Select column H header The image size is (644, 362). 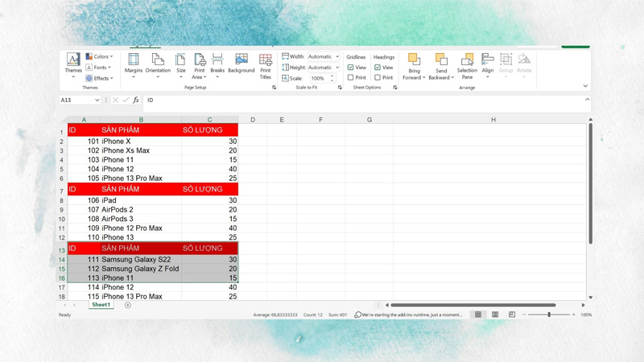click(493, 120)
